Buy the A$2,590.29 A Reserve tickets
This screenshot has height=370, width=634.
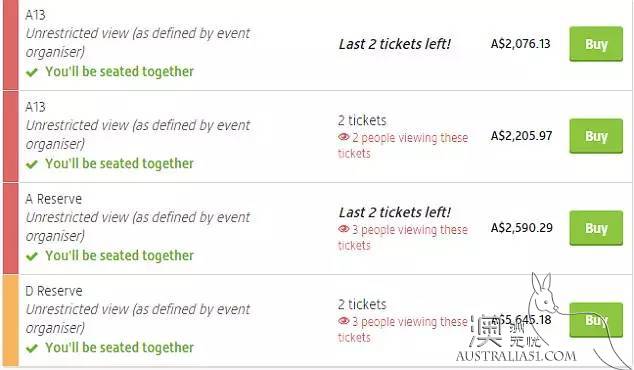point(596,228)
